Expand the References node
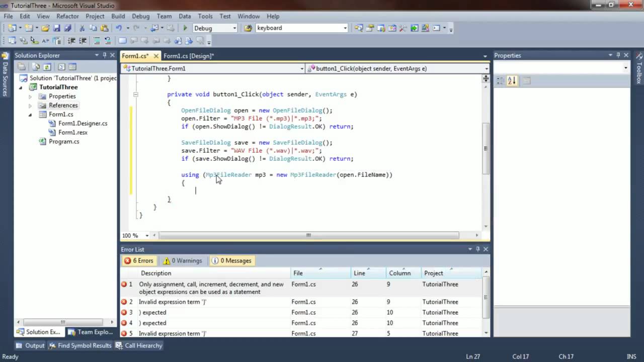This screenshot has width=644, height=362. [x=30, y=106]
